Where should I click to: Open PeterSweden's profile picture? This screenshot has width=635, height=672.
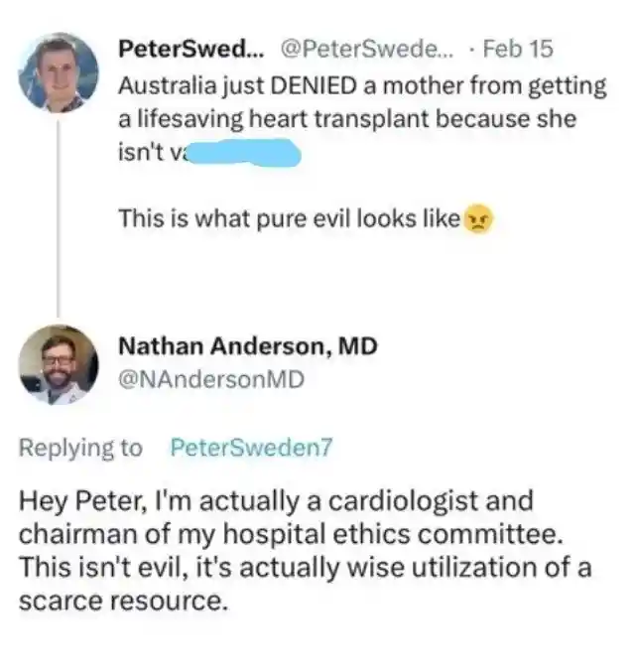[x=59, y=72]
